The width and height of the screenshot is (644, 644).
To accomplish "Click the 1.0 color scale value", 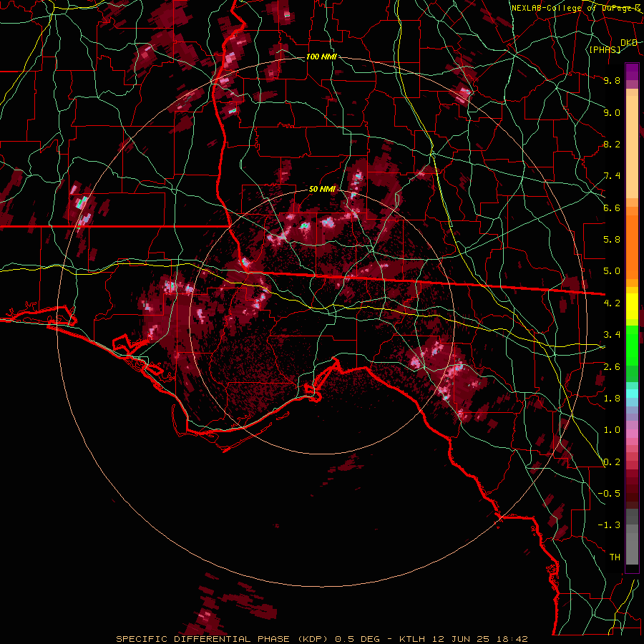I will click(x=612, y=430).
